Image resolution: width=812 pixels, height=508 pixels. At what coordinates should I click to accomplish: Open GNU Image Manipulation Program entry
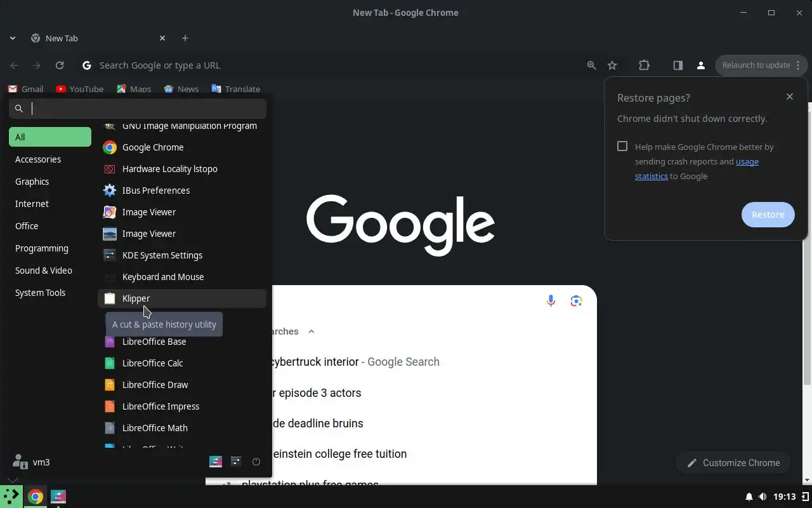(182, 126)
